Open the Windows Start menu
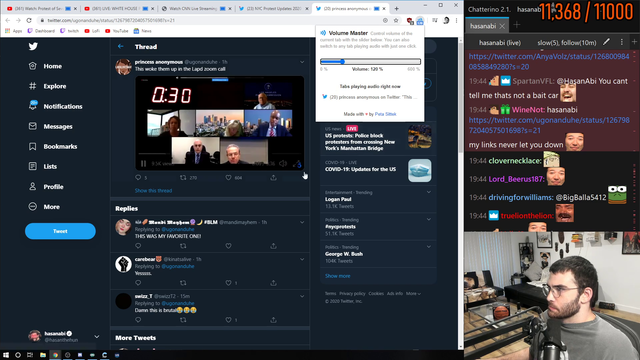This screenshot has width=640, height=360. 6,355
